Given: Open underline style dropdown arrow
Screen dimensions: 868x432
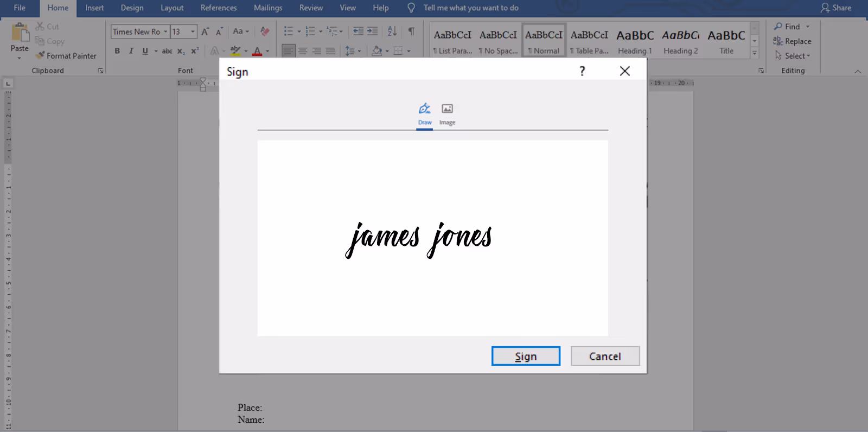Looking at the screenshot, I should (x=156, y=51).
